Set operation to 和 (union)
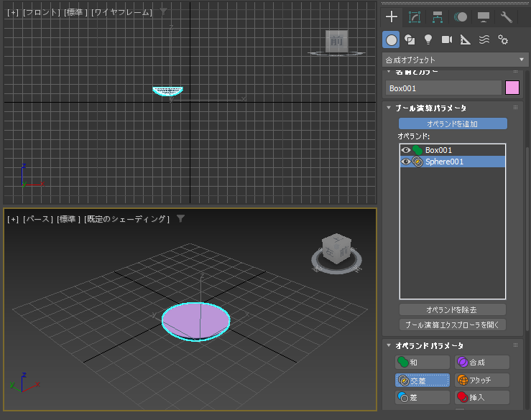The image size is (531, 420). point(423,362)
